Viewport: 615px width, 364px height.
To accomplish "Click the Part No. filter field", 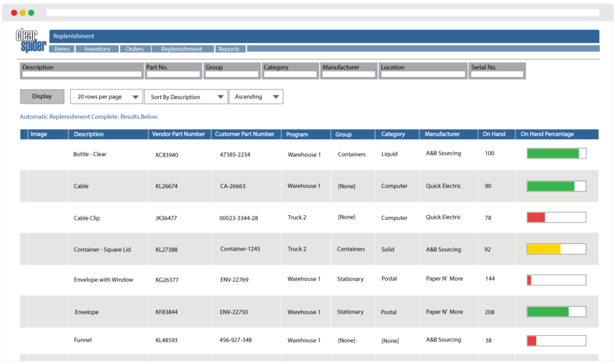I will pyautogui.click(x=173, y=74).
